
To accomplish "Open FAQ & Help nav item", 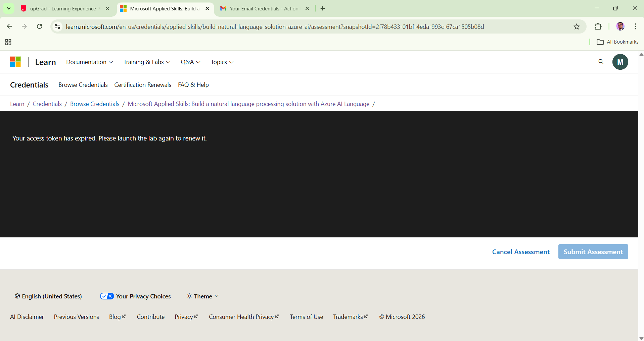I will (193, 85).
